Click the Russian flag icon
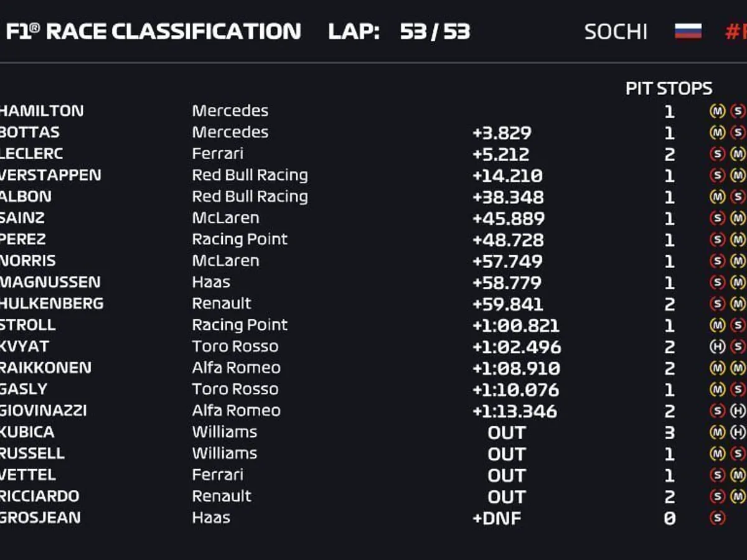This screenshot has height=560, width=747. pos(688,31)
